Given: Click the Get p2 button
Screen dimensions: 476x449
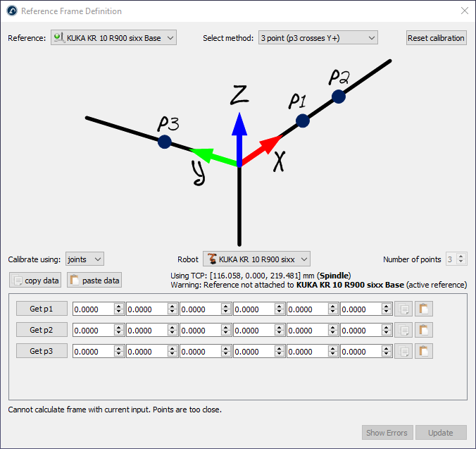Looking at the screenshot, I should pyautogui.click(x=42, y=330).
